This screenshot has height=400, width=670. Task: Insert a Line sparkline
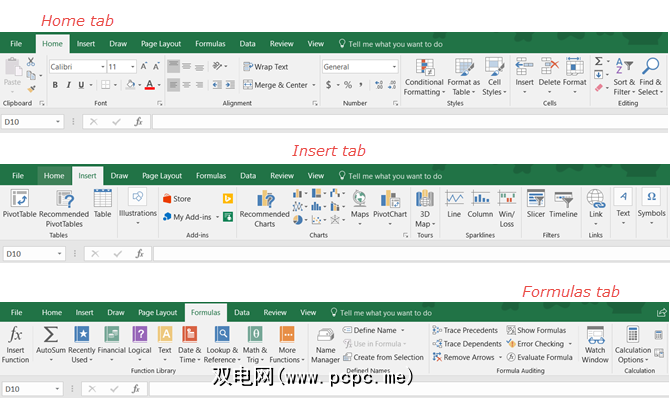[x=454, y=204]
